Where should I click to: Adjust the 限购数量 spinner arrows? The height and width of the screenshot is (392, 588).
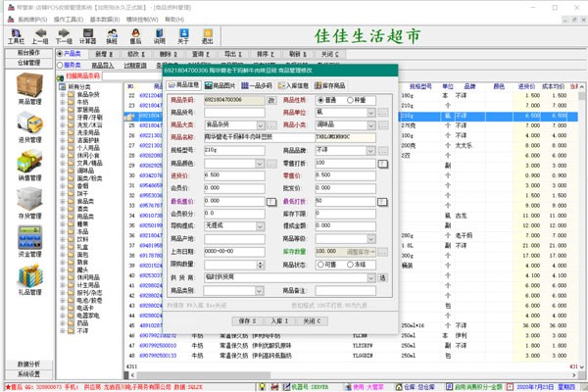pos(261,265)
